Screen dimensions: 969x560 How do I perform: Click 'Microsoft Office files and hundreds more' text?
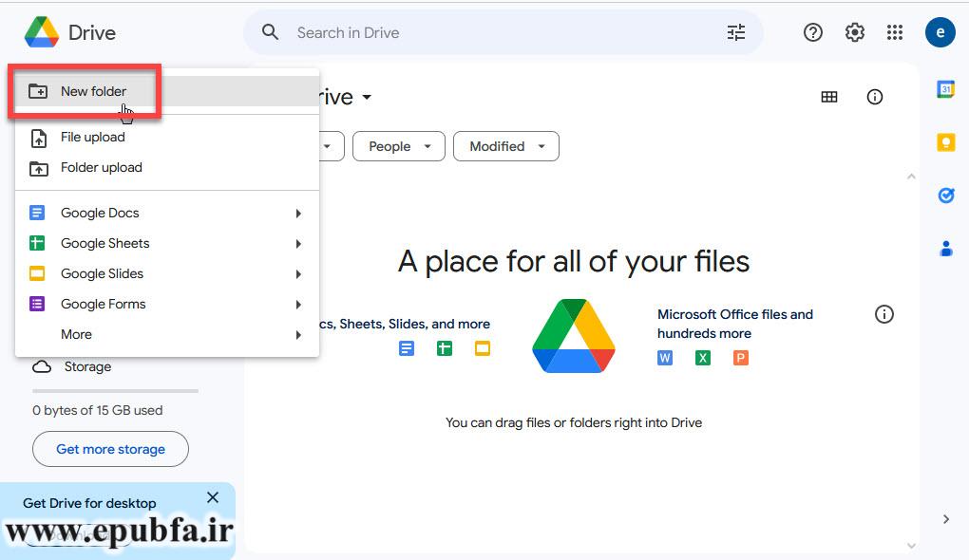tap(734, 324)
